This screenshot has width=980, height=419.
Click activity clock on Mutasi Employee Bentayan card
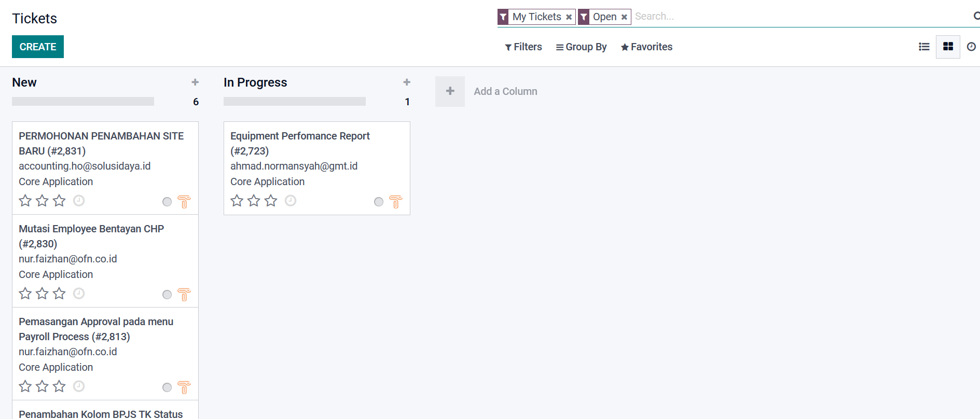pos(79,294)
